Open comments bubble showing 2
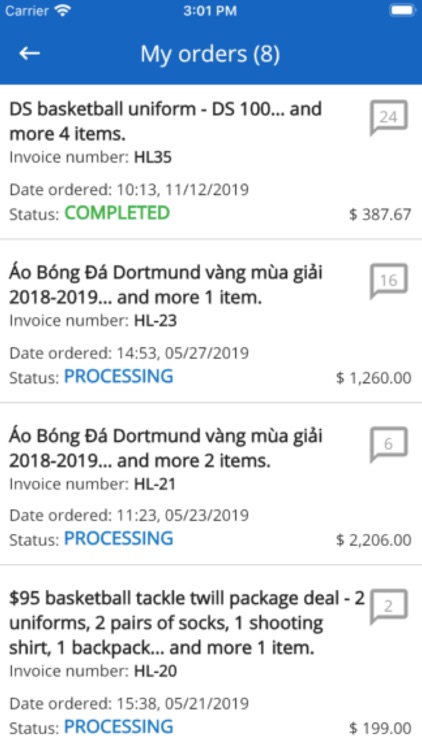422x750 pixels. pyautogui.click(x=389, y=607)
